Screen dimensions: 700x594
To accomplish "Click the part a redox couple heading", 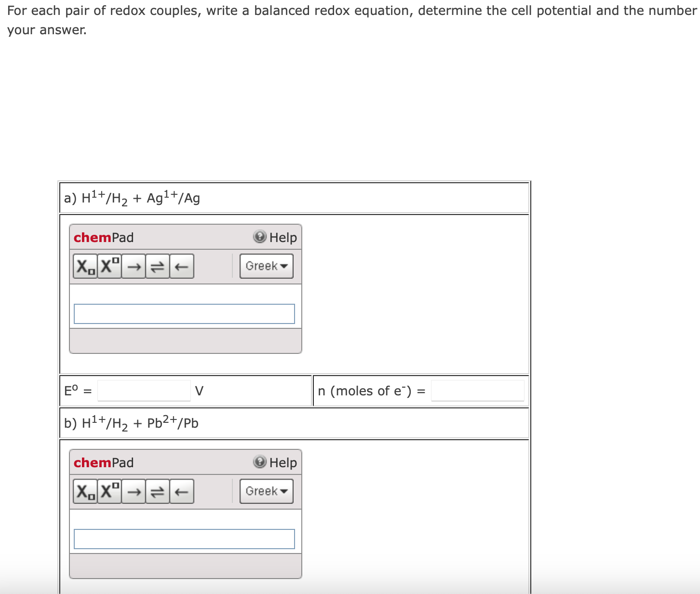I will [132, 198].
